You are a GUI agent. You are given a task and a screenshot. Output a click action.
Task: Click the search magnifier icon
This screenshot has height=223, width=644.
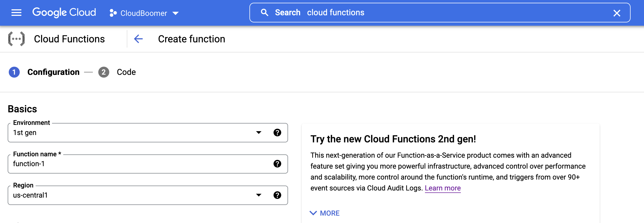[264, 13]
